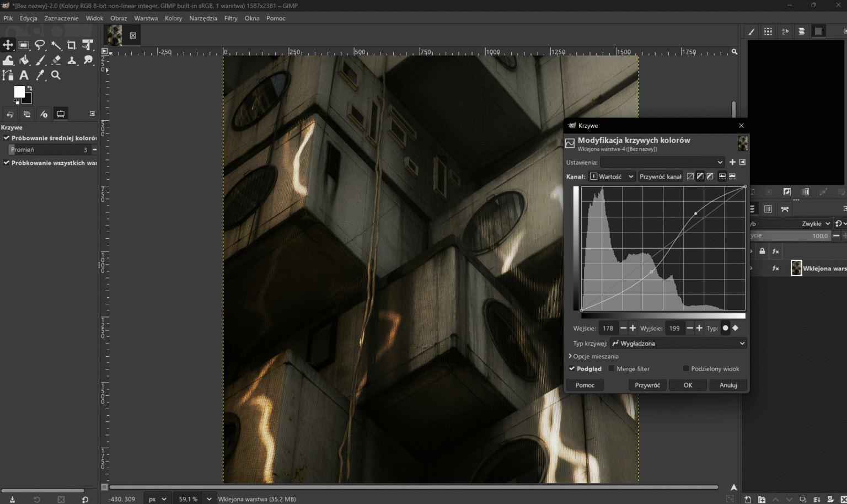Select the Move tool

tap(8, 45)
